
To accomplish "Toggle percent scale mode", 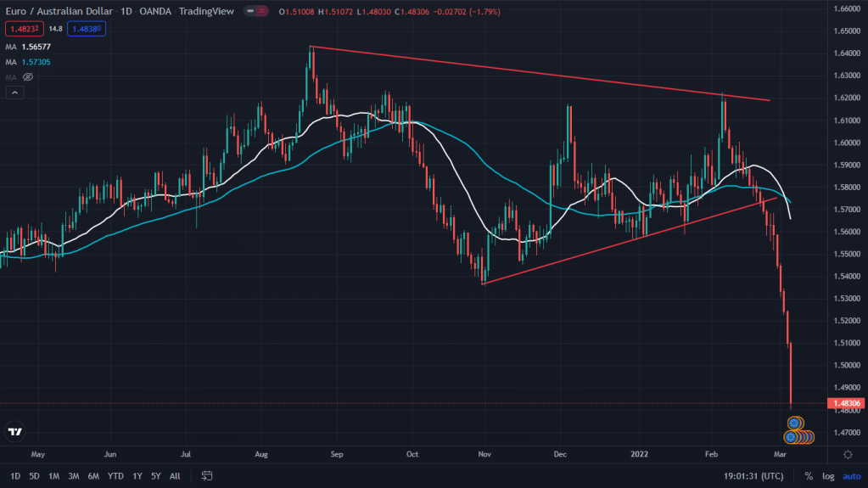I will pos(809,475).
